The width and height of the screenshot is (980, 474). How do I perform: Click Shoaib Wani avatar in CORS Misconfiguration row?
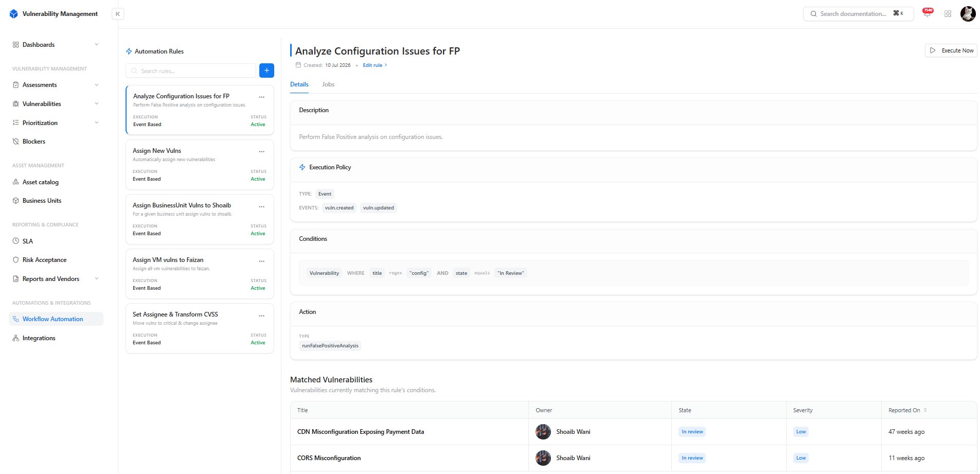point(543,458)
